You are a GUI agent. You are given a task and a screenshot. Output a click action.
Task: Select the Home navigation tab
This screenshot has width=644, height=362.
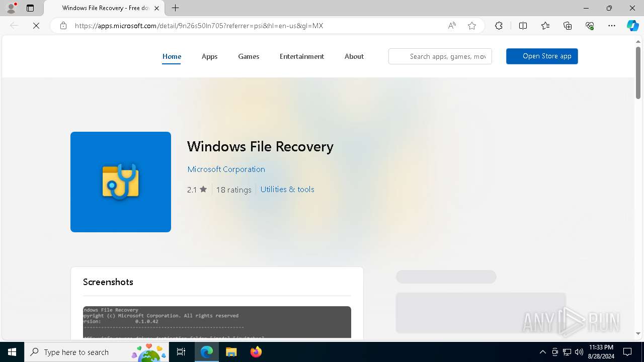point(172,56)
